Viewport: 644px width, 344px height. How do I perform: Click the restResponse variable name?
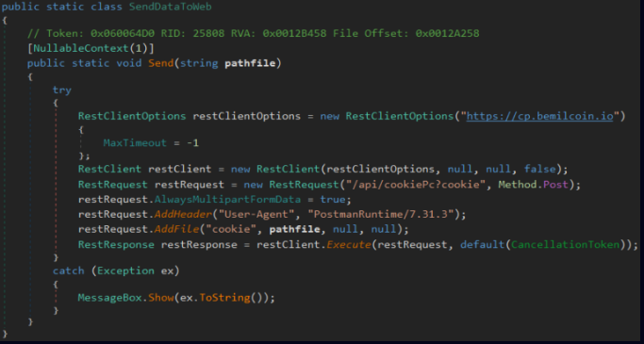(199, 245)
